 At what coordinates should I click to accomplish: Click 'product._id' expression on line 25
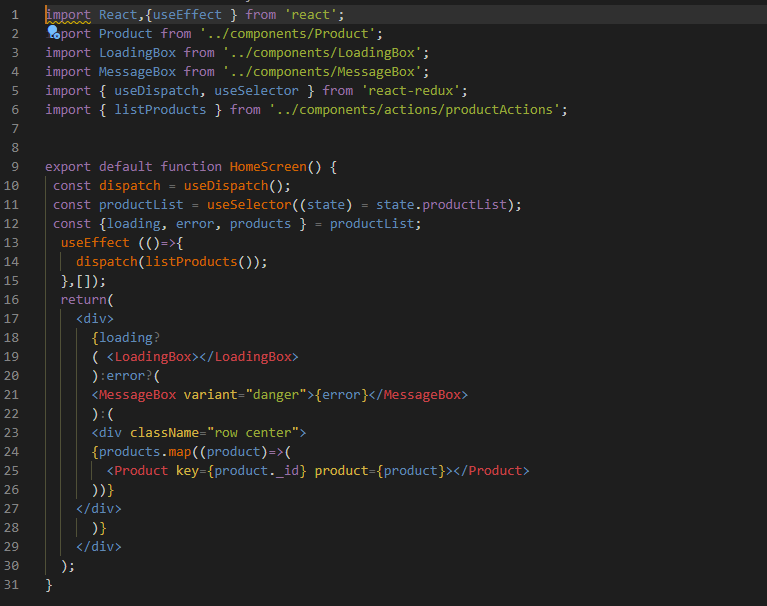(256, 471)
